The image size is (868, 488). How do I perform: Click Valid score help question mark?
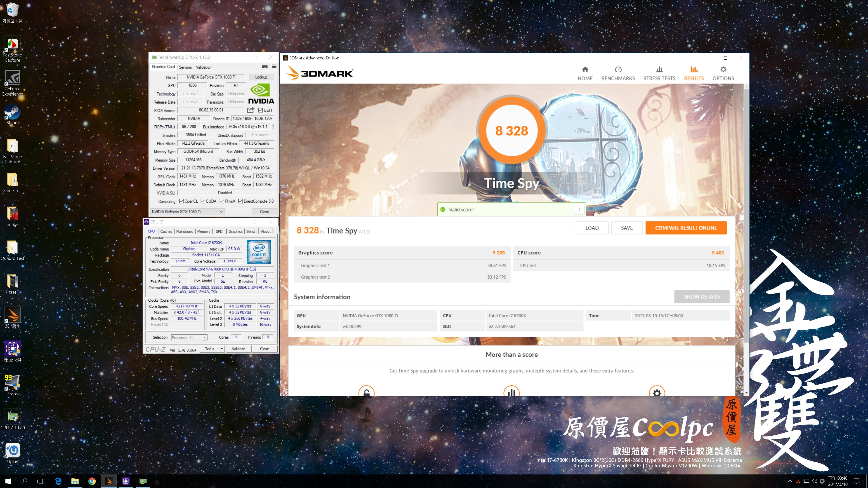(579, 209)
